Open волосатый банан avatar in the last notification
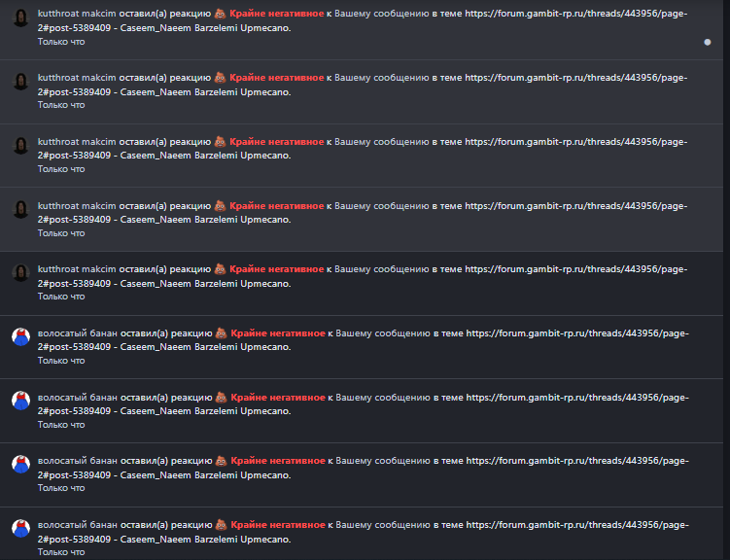 21,528
